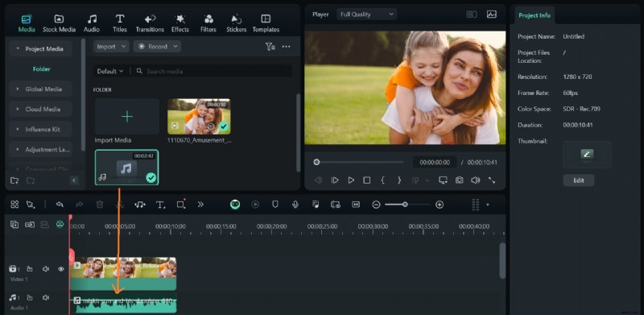Collapse the Project Media tree item

click(18, 48)
